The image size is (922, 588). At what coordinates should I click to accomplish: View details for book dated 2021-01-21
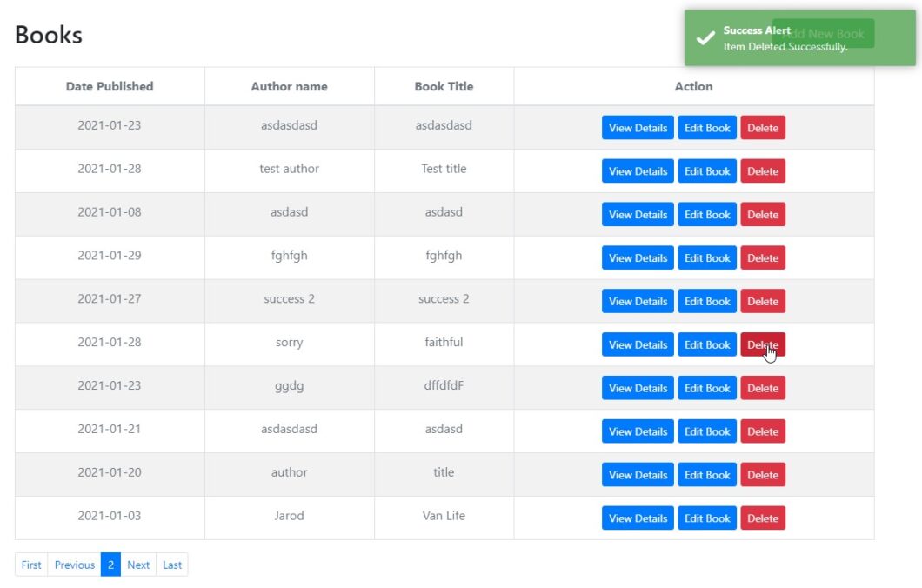click(x=638, y=431)
